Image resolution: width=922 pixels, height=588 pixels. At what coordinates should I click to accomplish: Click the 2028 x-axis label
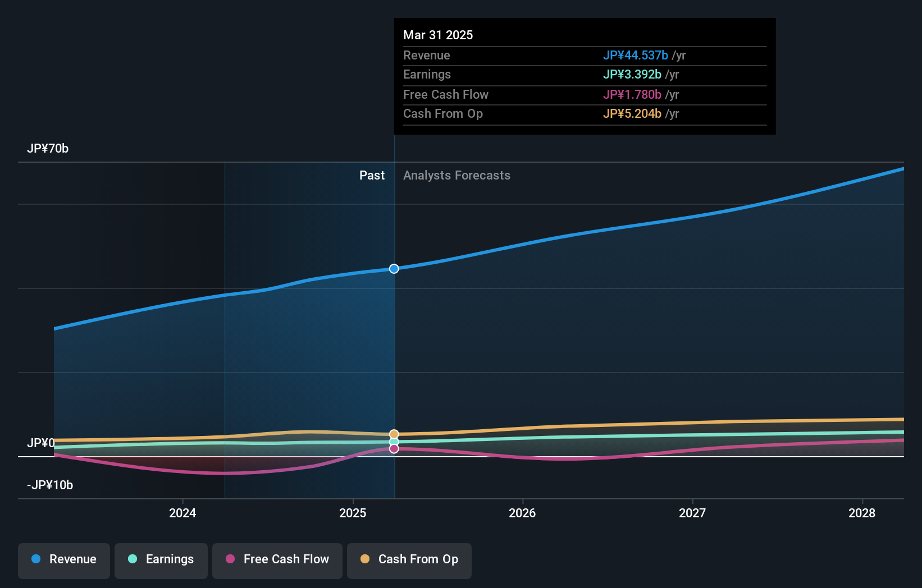point(862,513)
